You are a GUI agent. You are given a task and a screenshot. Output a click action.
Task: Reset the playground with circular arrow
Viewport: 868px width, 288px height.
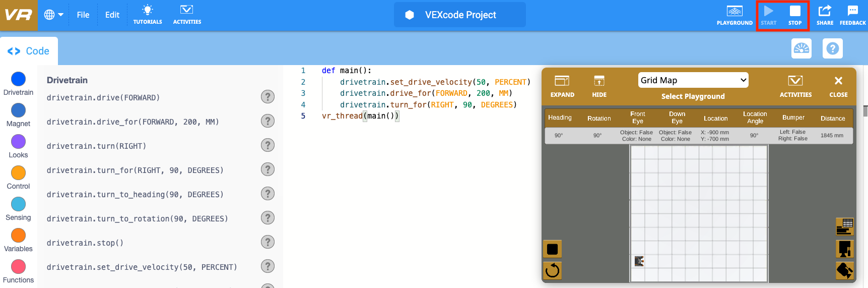pos(552,270)
